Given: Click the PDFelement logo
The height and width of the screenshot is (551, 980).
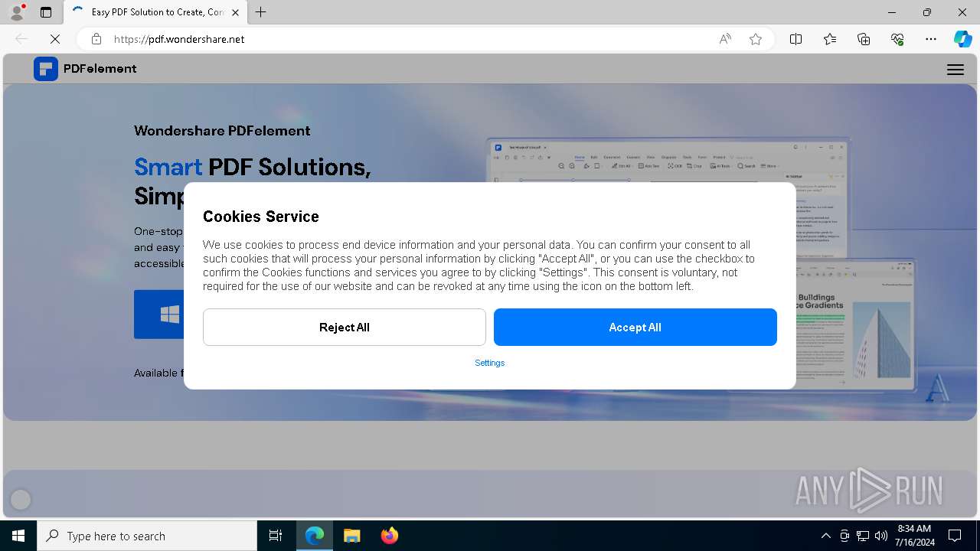Looking at the screenshot, I should pyautogui.click(x=85, y=69).
